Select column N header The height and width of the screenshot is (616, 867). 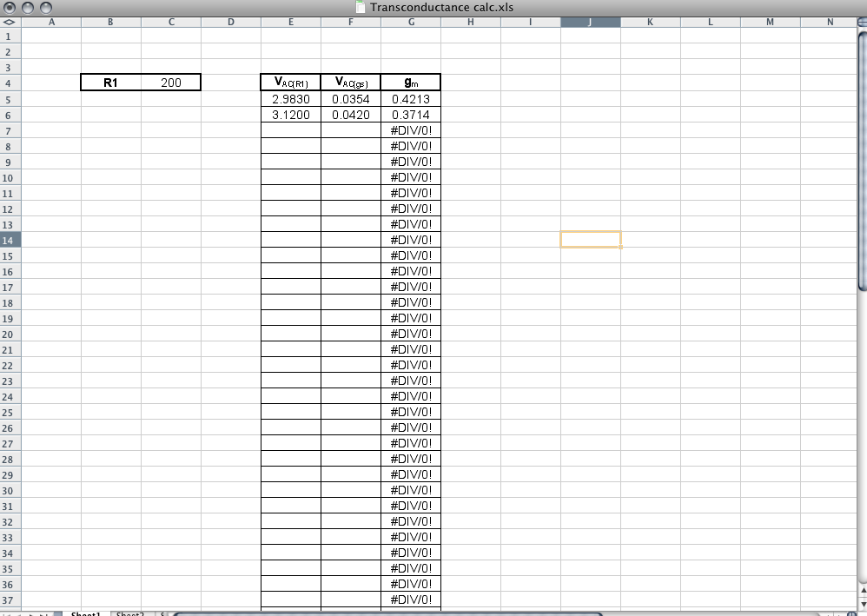click(x=830, y=22)
